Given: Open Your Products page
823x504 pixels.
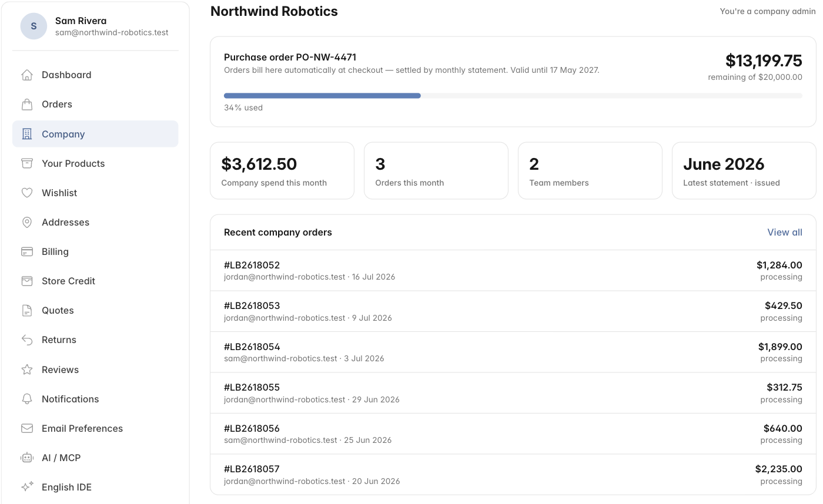Looking at the screenshot, I should click(95, 163).
